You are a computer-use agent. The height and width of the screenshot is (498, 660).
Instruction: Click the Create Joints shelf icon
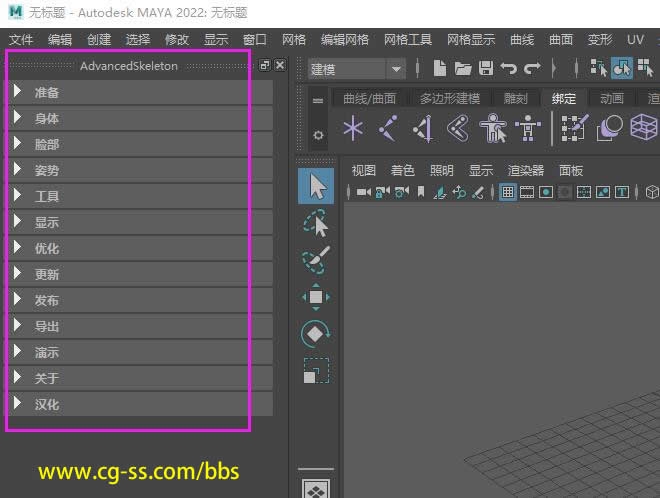click(388, 128)
